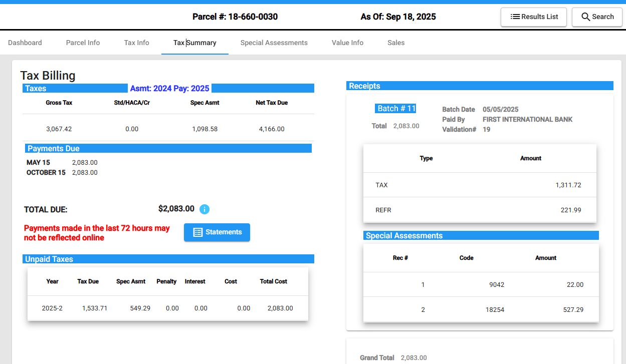The image size is (626, 364).
Task: Click the REFR row in receipts table
Action: coord(479,210)
